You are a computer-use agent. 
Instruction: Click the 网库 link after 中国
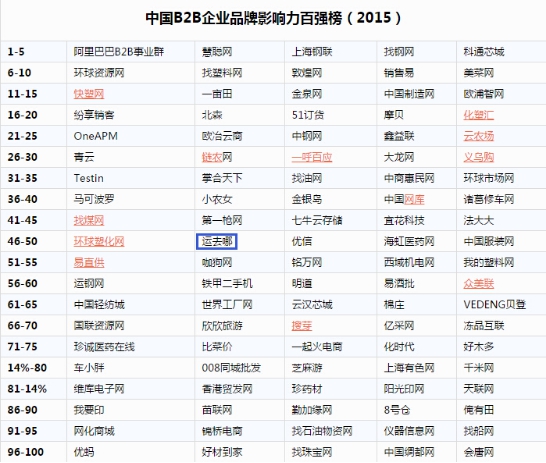coord(414,199)
